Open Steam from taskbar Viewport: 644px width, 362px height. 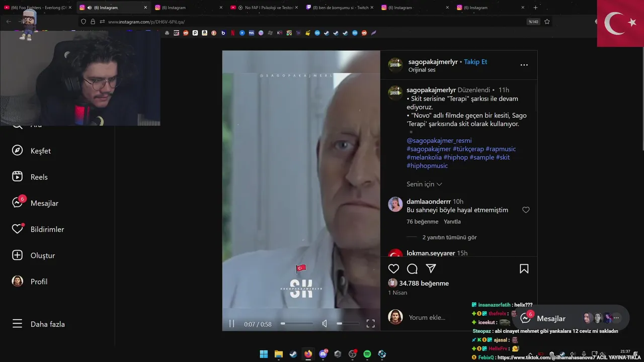pos(293,354)
